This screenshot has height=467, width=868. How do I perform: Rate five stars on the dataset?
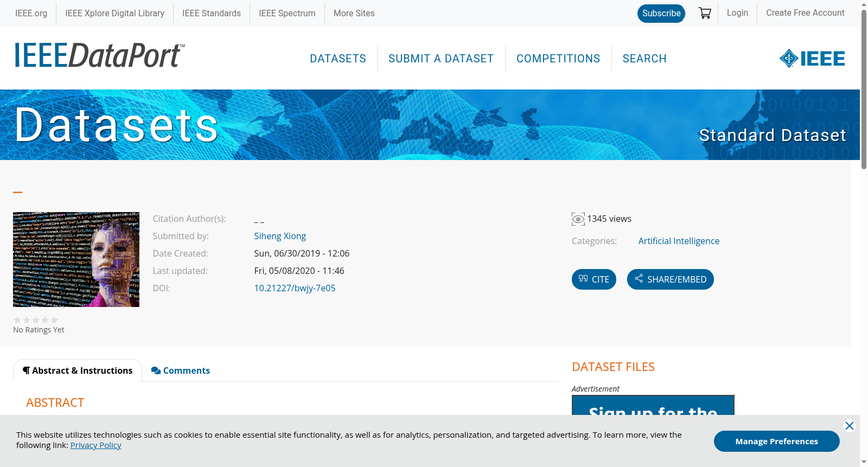tap(54, 320)
